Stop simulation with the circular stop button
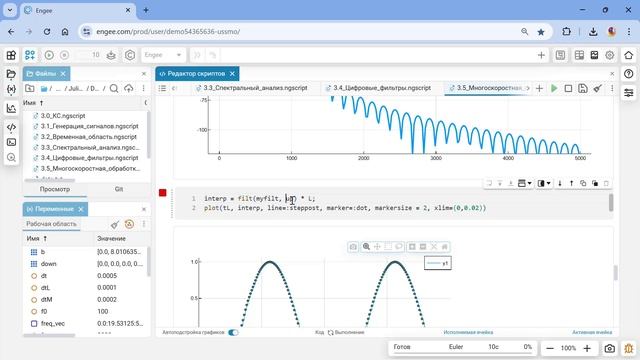640x360 pixels. [64, 55]
